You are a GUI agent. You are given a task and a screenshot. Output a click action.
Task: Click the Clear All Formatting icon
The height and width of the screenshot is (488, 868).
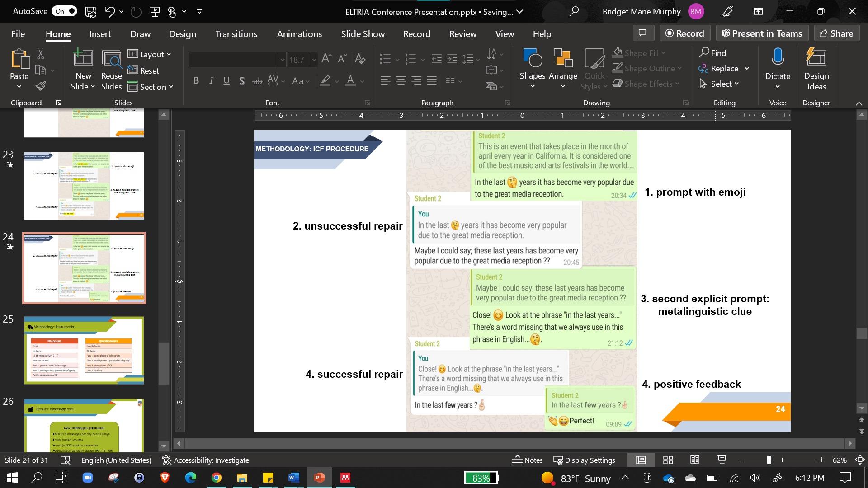360,58
